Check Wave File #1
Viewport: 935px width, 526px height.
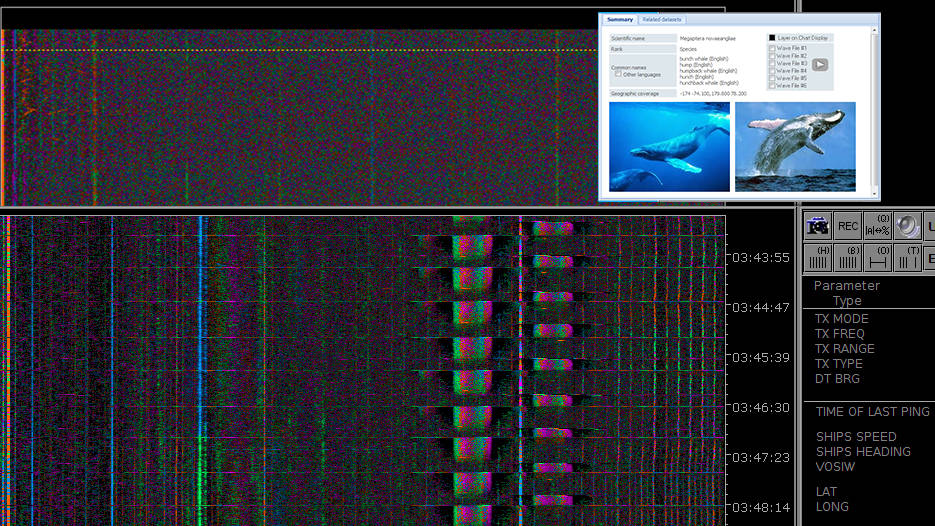[772, 48]
